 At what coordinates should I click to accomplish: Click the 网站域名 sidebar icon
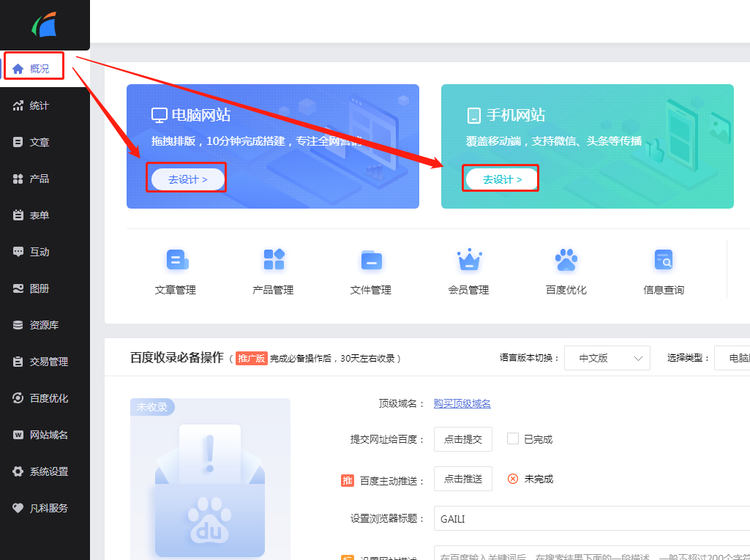point(18,435)
